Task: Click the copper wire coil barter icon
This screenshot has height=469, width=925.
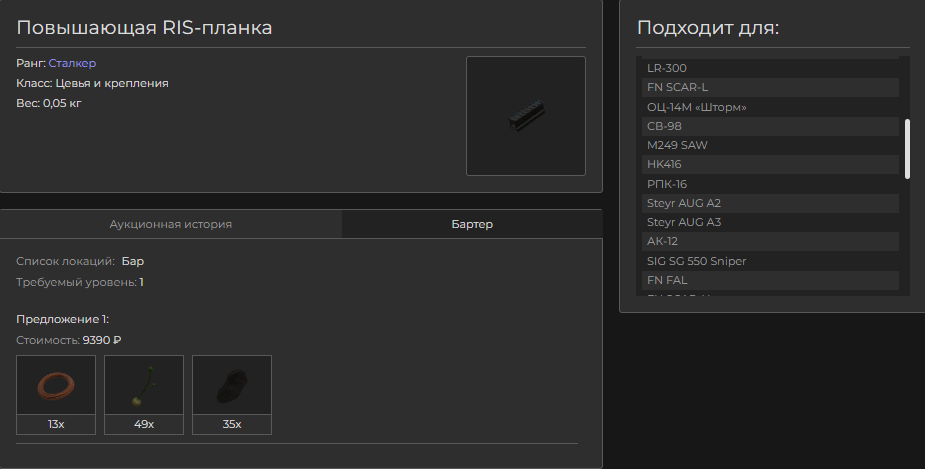Action: (56, 385)
